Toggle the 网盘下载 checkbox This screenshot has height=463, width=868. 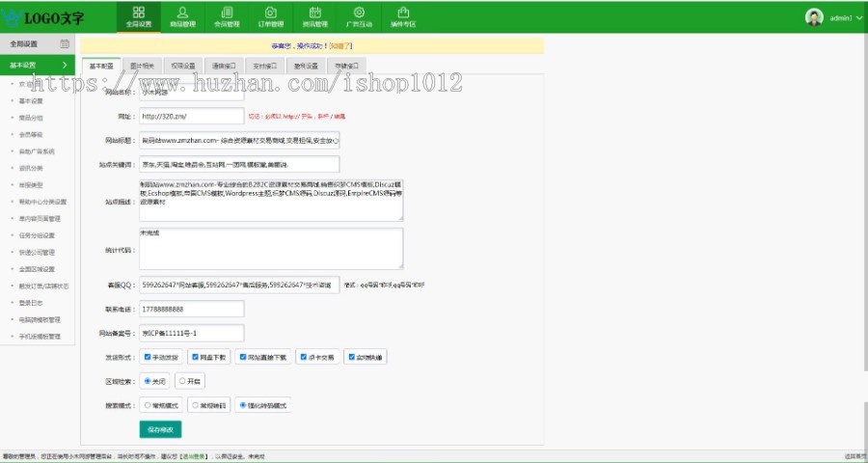coord(195,357)
